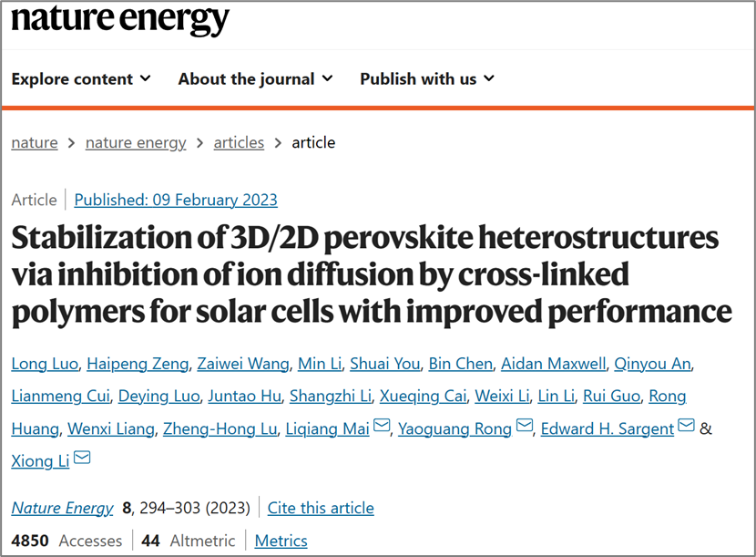Go to nature breadcrumb link

[35, 142]
